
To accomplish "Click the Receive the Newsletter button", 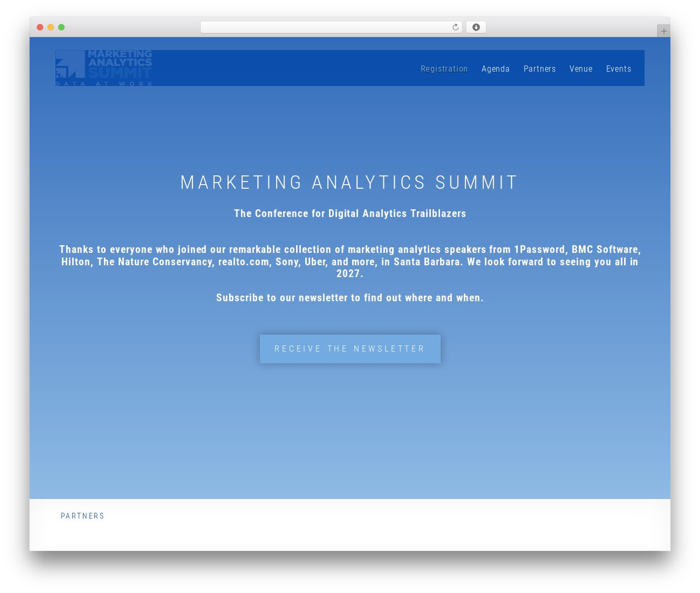I will (x=350, y=349).
